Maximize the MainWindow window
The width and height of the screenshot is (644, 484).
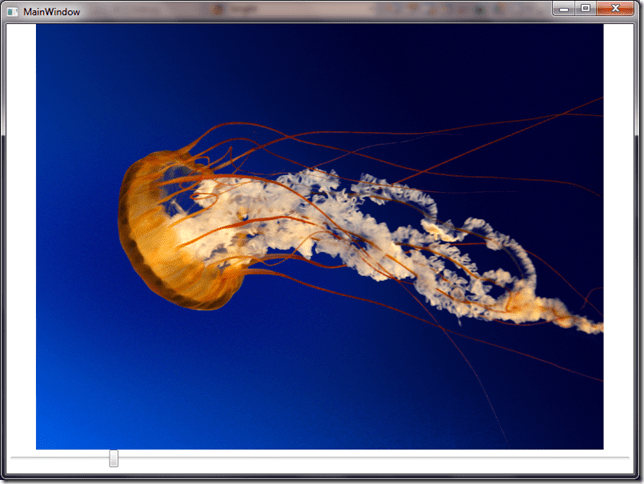click(585, 9)
